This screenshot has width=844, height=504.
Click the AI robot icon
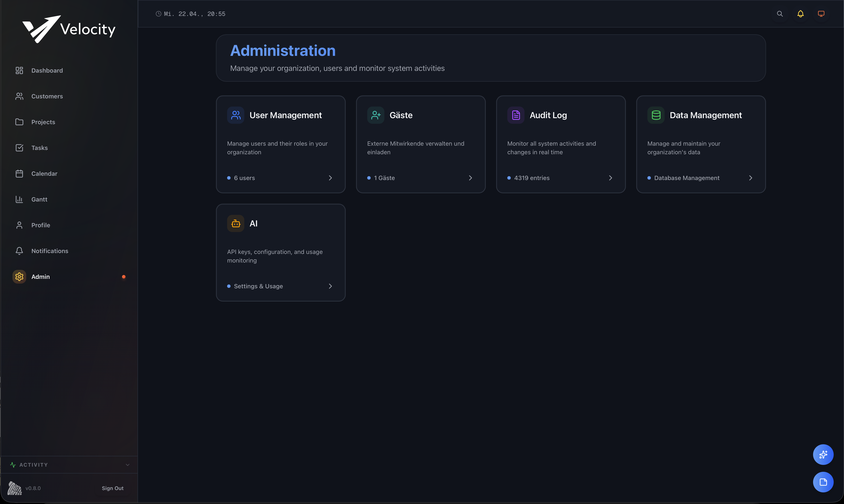(x=236, y=223)
